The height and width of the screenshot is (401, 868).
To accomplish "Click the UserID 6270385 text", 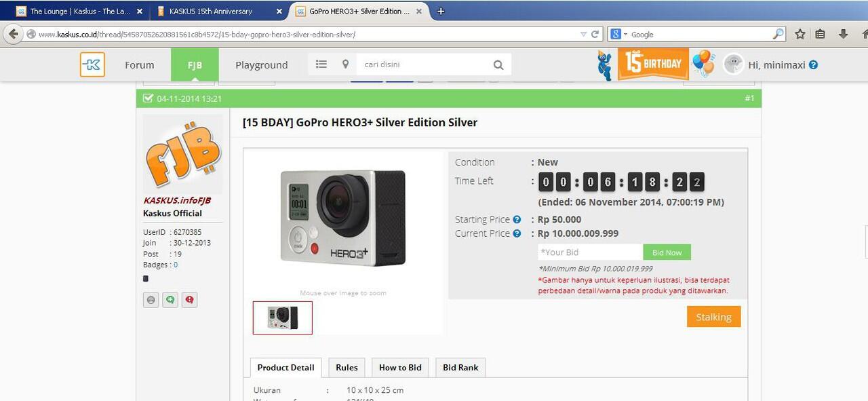I will (172, 232).
